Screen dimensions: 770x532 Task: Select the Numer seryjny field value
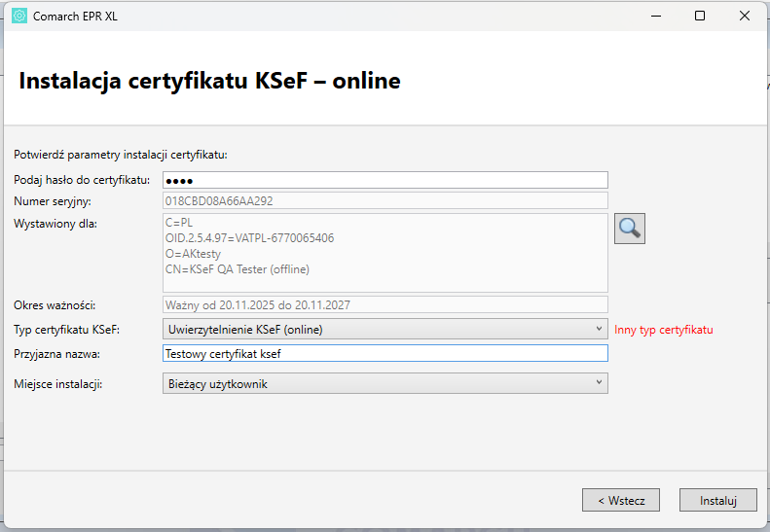[385, 201]
